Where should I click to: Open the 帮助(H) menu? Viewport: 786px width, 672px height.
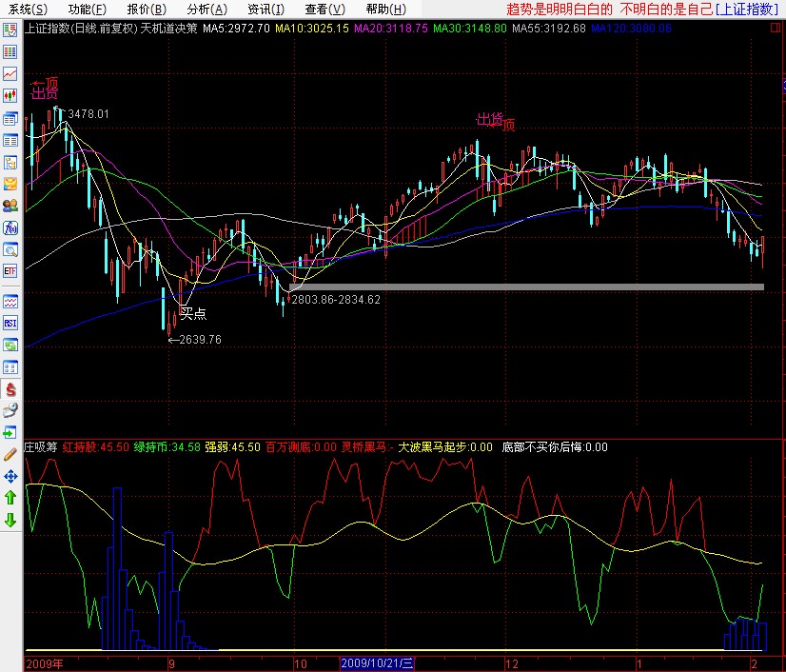click(385, 9)
